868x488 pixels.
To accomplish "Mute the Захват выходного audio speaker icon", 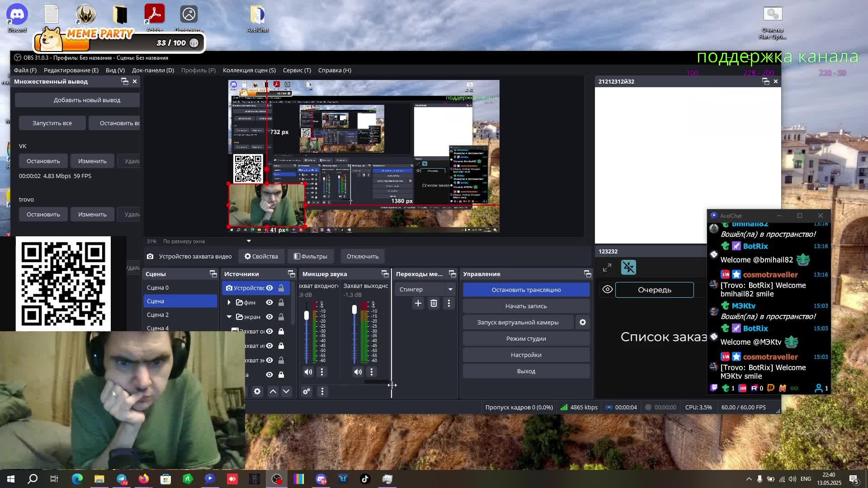I will pyautogui.click(x=358, y=372).
